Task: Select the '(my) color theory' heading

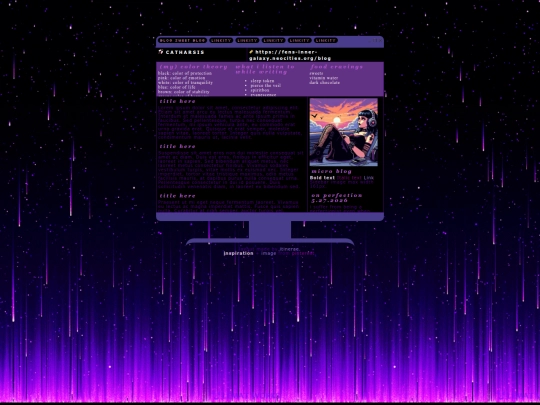Action: (194, 67)
